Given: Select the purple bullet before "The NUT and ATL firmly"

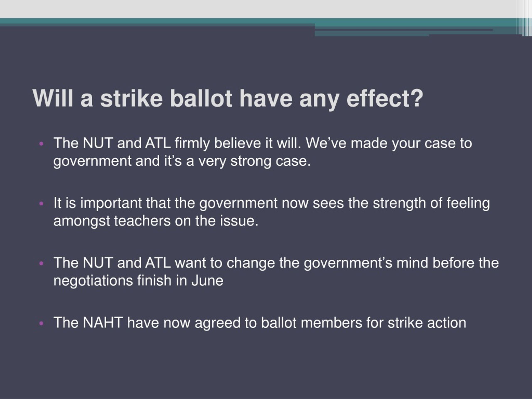Looking at the screenshot, I should pos(41,144).
